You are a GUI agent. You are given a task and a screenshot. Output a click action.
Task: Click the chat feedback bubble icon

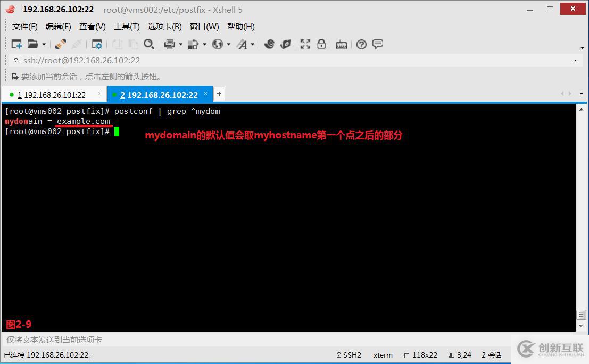[x=378, y=44]
